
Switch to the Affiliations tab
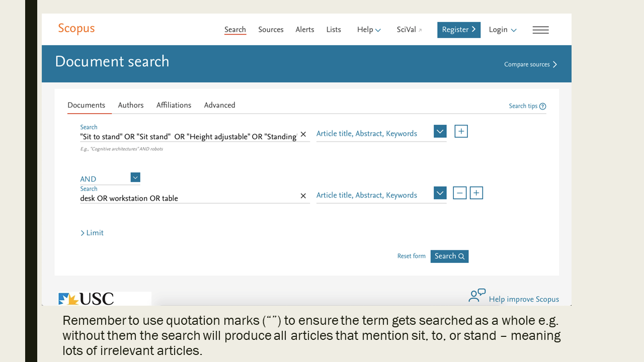[174, 105]
